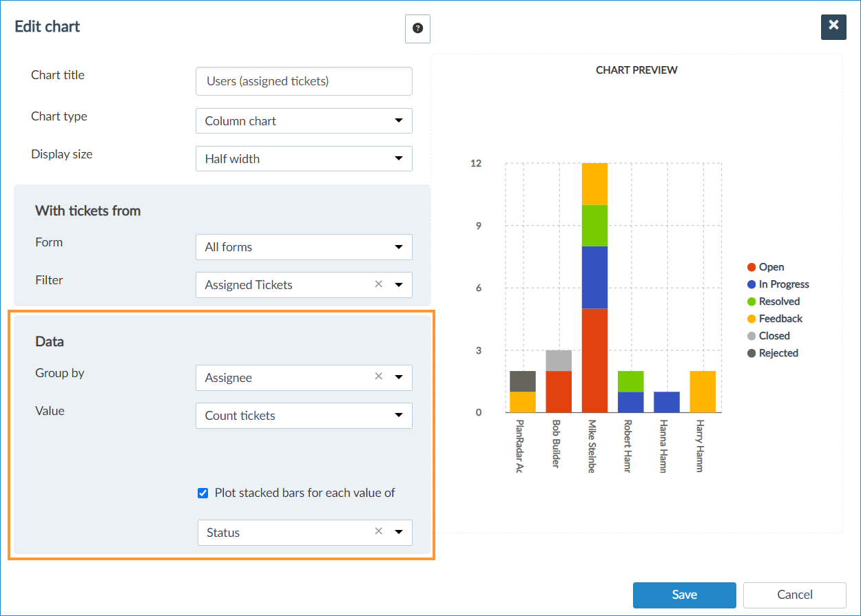Close the Edit chart dialog
This screenshot has width=861, height=616.
[x=833, y=26]
